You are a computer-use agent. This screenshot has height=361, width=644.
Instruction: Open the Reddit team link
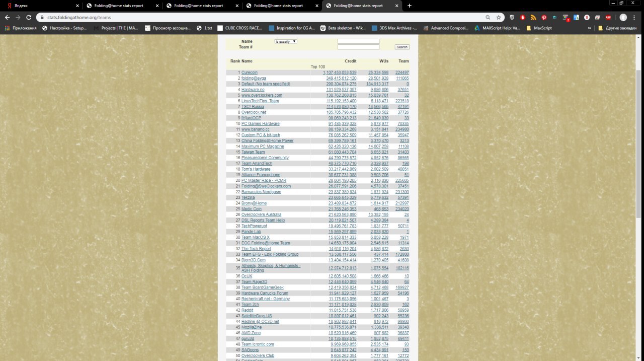pos(247,310)
